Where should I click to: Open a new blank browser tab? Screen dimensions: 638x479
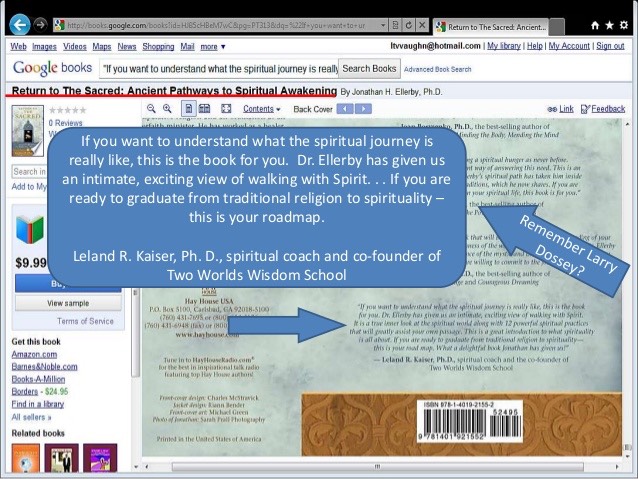(557, 27)
